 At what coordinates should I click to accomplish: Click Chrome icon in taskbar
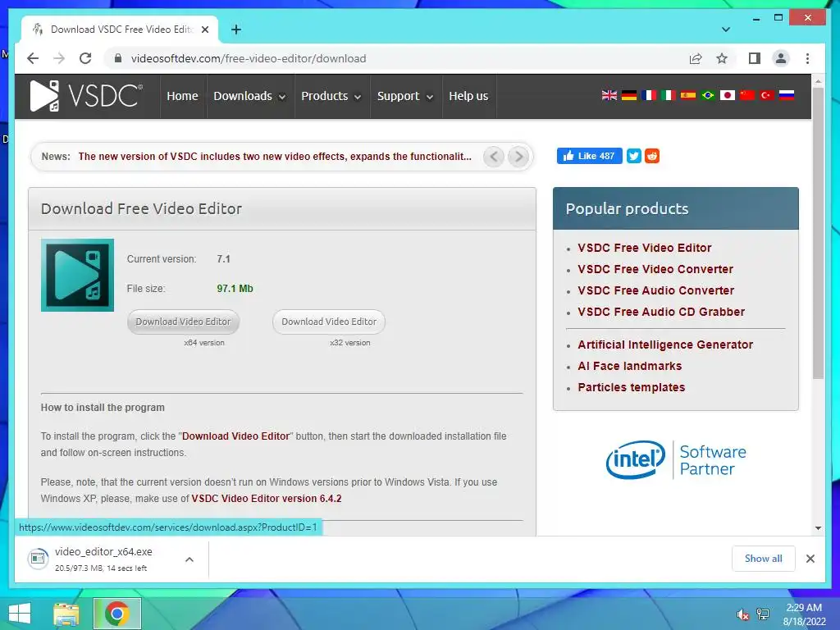pyautogui.click(x=116, y=614)
